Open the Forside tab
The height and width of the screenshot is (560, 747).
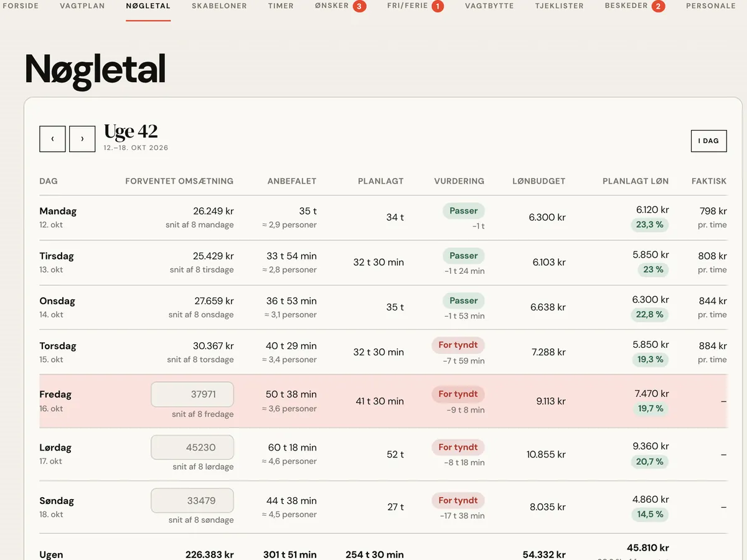(21, 6)
